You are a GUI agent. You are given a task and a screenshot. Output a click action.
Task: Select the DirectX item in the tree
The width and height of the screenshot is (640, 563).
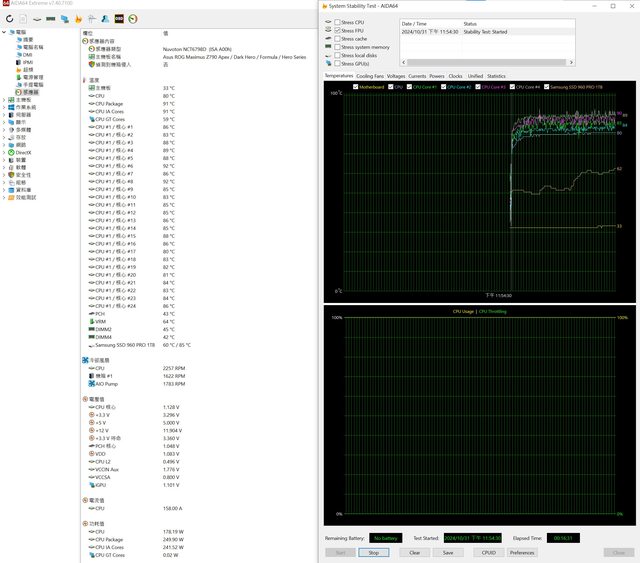tap(22, 152)
